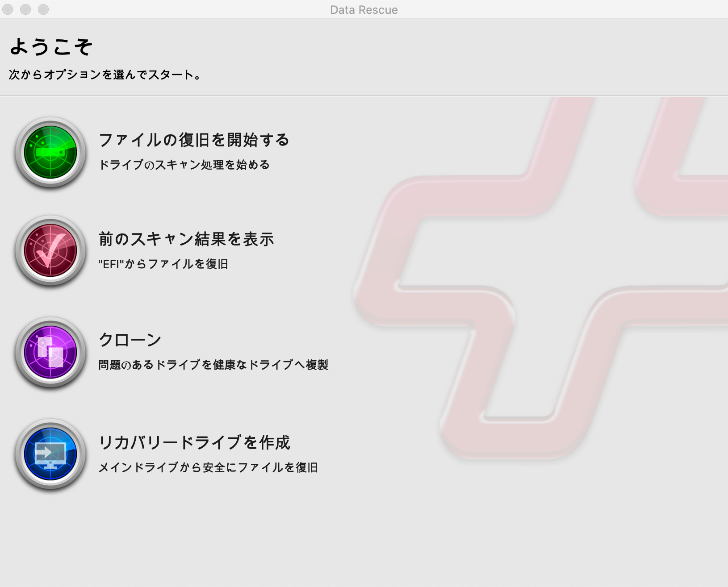Click the divider line below the welcome header

[x=364, y=96]
